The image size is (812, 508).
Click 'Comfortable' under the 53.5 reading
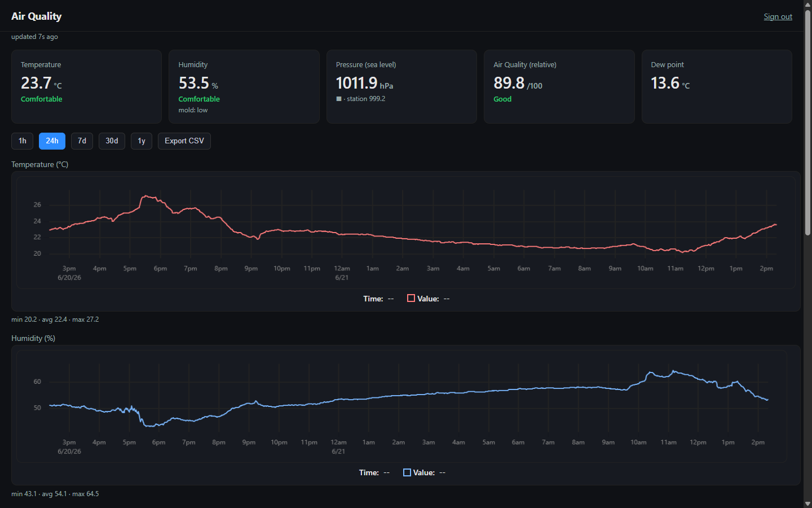coord(199,99)
